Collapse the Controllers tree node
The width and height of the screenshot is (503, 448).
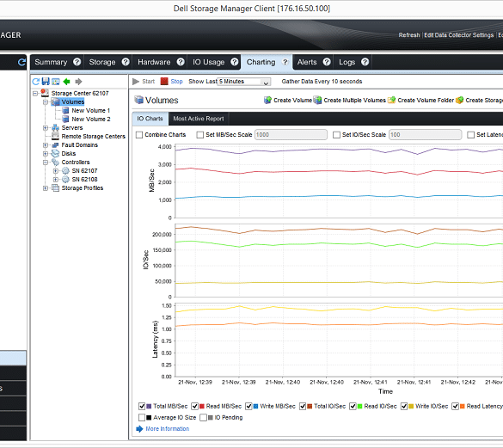(46, 163)
